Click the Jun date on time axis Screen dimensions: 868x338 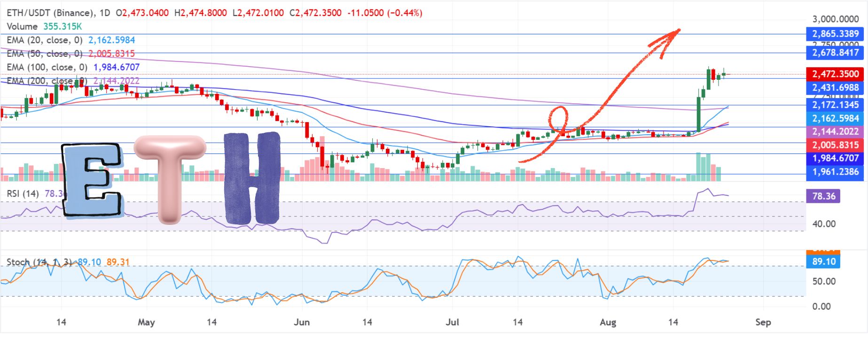[x=302, y=323]
